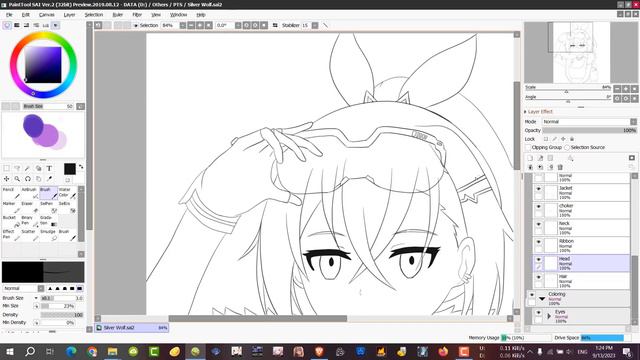Hide the Ribbon layer
This screenshot has height=360, width=640.
(x=538, y=242)
